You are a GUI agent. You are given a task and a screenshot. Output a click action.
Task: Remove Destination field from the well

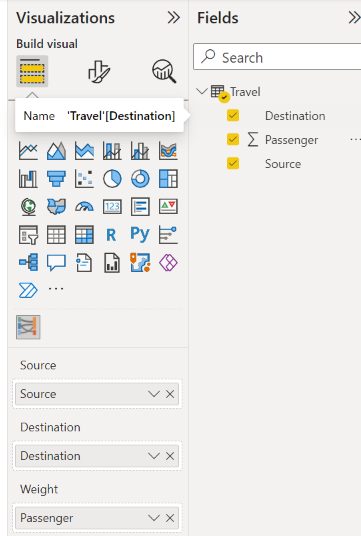tap(170, 456)
